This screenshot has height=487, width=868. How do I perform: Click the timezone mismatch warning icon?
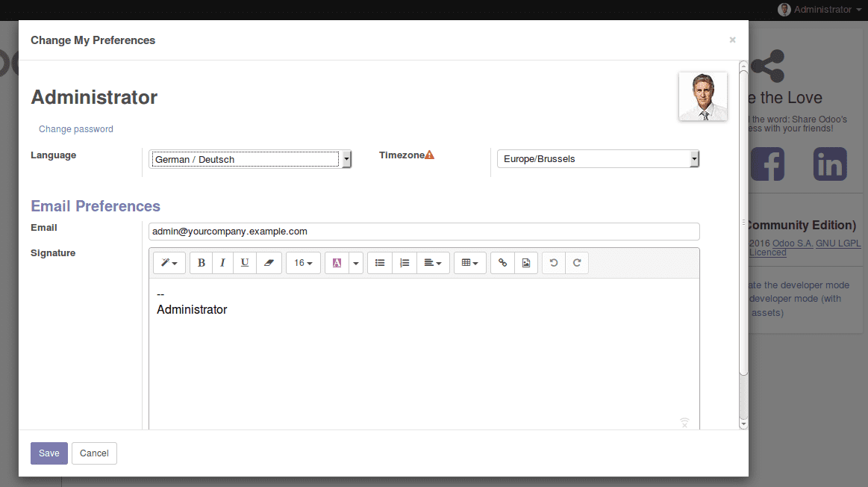430,155
